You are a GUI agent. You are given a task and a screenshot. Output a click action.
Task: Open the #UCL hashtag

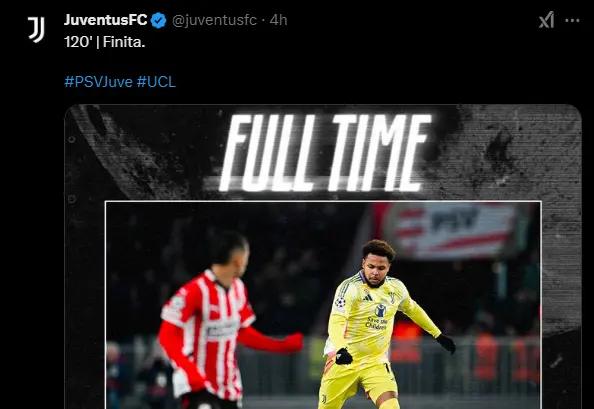[156, 82]
